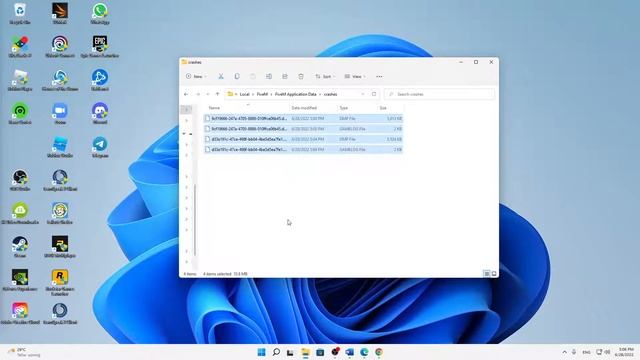Select the DMP file starting with d33e
The height and width of the screenshot is (360, 640).
tap(303, 139)
